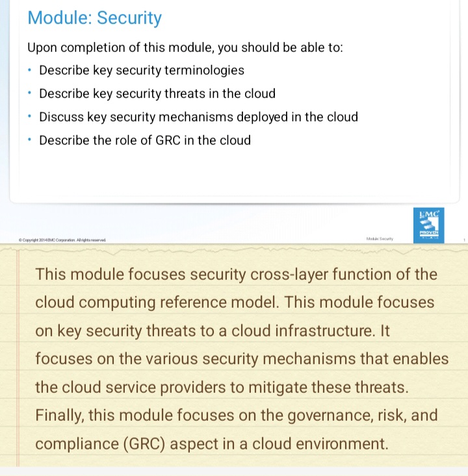The width and height of the screenshot is (468, 476).
Task: Click the first bullet point dot
Action: point(30,70)
